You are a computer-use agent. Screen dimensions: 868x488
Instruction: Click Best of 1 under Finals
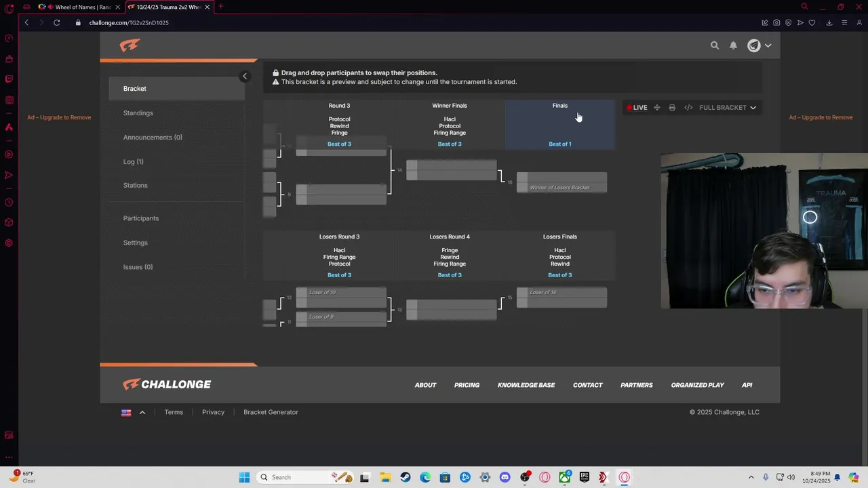(x=560, y=144)
